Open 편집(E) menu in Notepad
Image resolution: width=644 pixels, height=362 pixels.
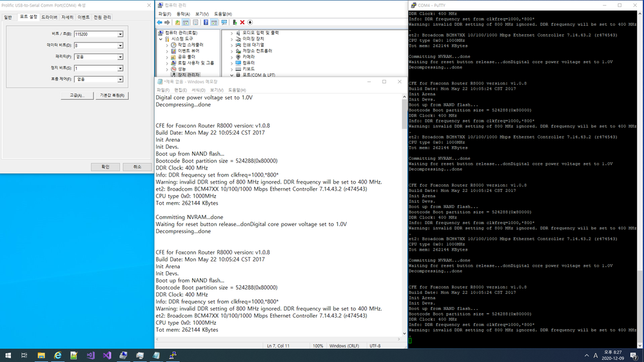click(x=181, y=90)
